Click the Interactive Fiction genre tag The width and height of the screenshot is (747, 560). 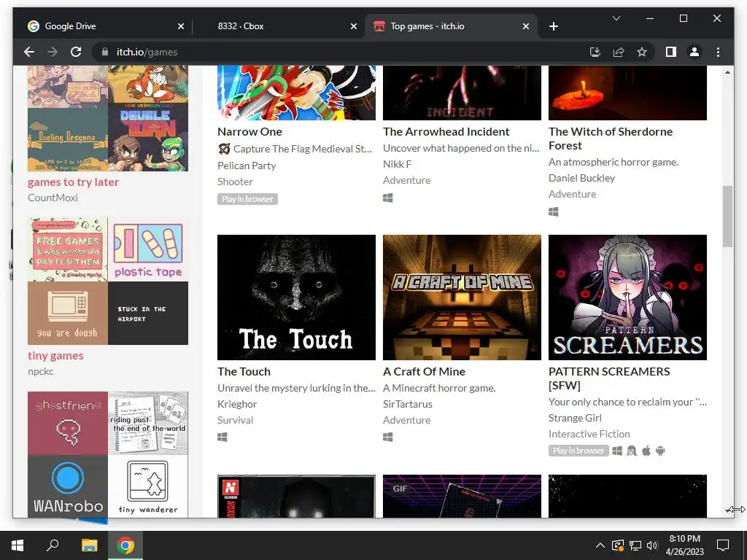[x=589, y=434]
